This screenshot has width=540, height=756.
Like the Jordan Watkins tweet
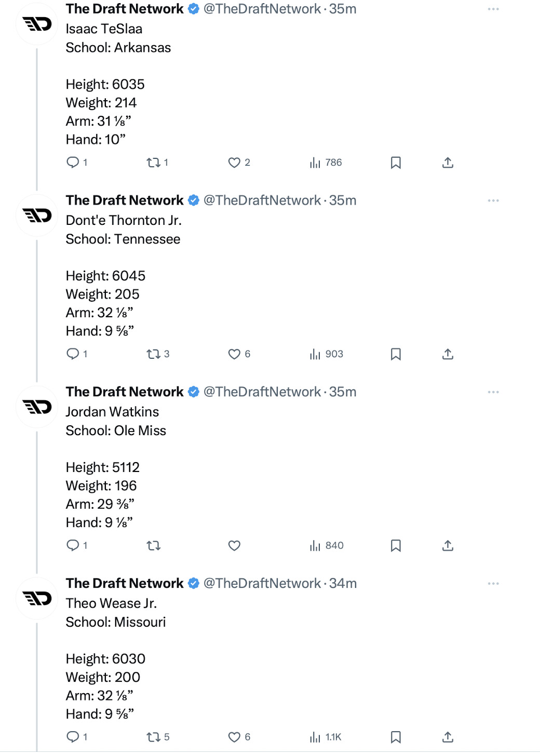[234, 546]
